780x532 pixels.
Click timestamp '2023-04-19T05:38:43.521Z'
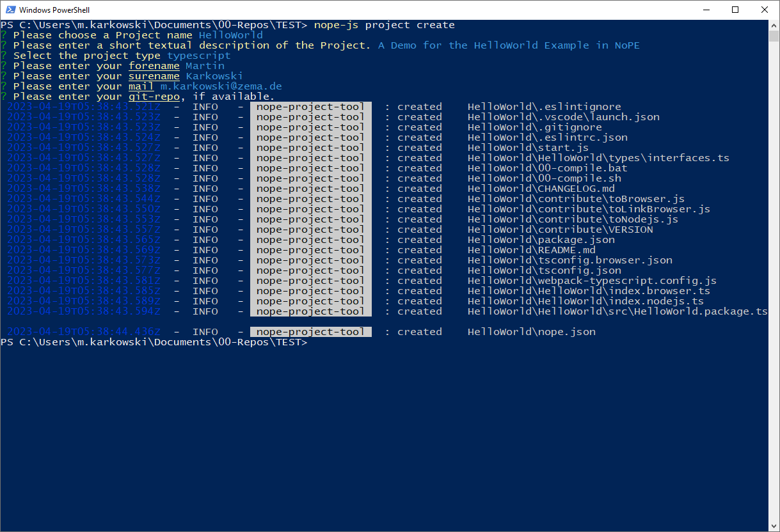click(x=84, y=107)
